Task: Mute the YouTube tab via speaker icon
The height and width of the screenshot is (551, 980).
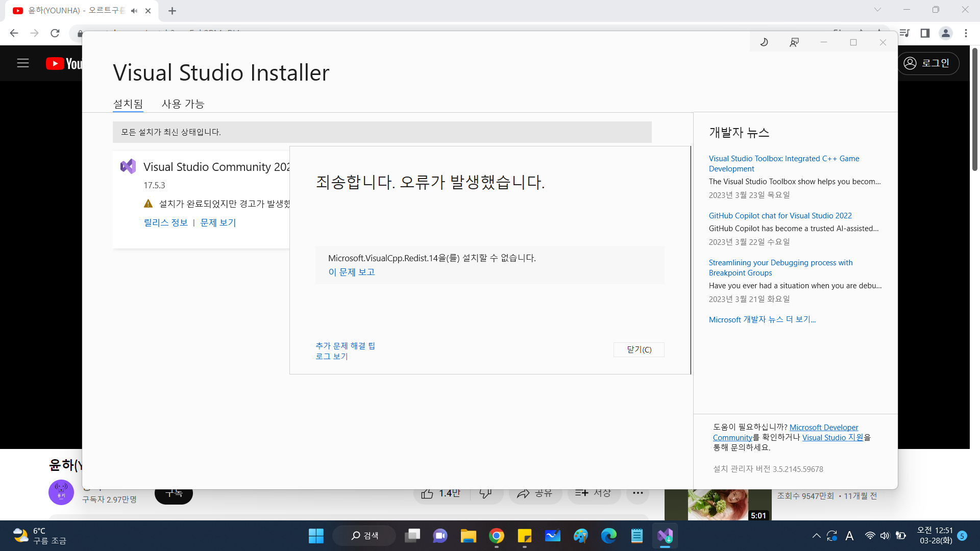Action: 134,11
